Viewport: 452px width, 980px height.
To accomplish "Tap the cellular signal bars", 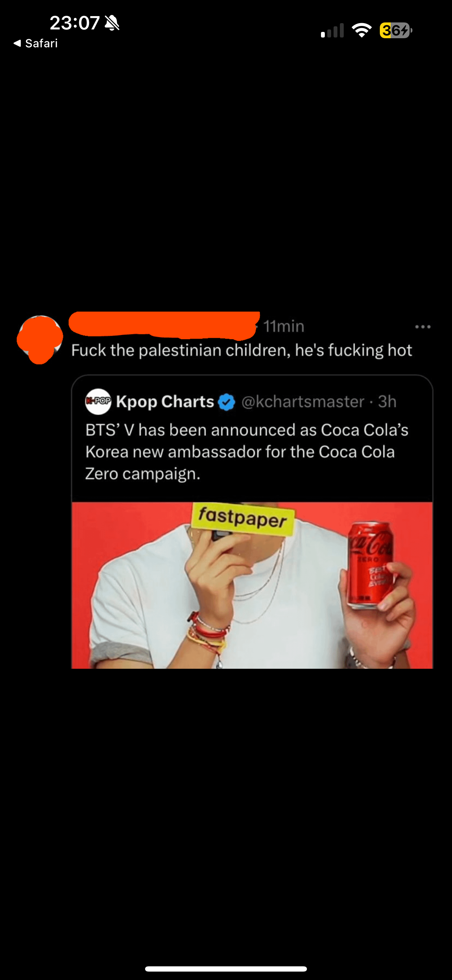I will (332, 30).
